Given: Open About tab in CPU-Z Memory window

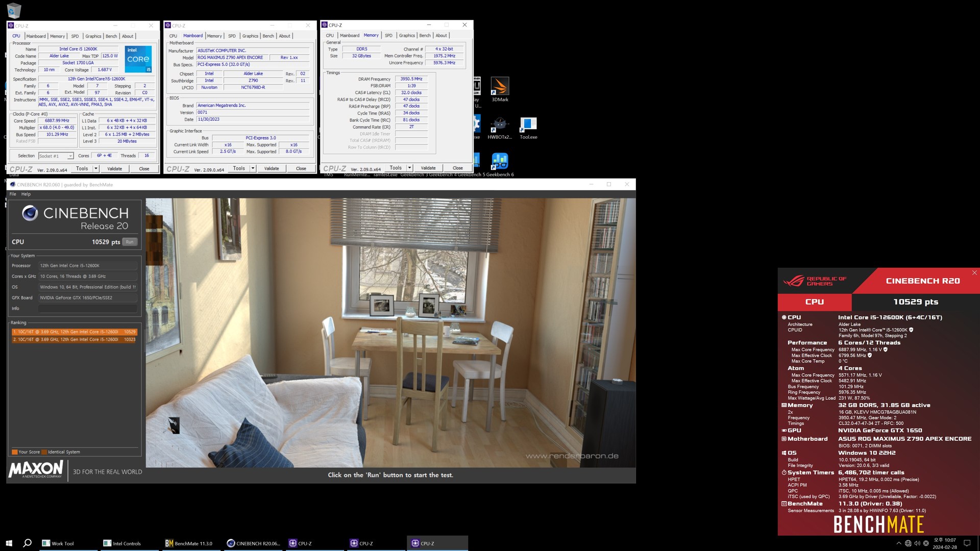Looking at the screenshot, I should tap(441, 36).
